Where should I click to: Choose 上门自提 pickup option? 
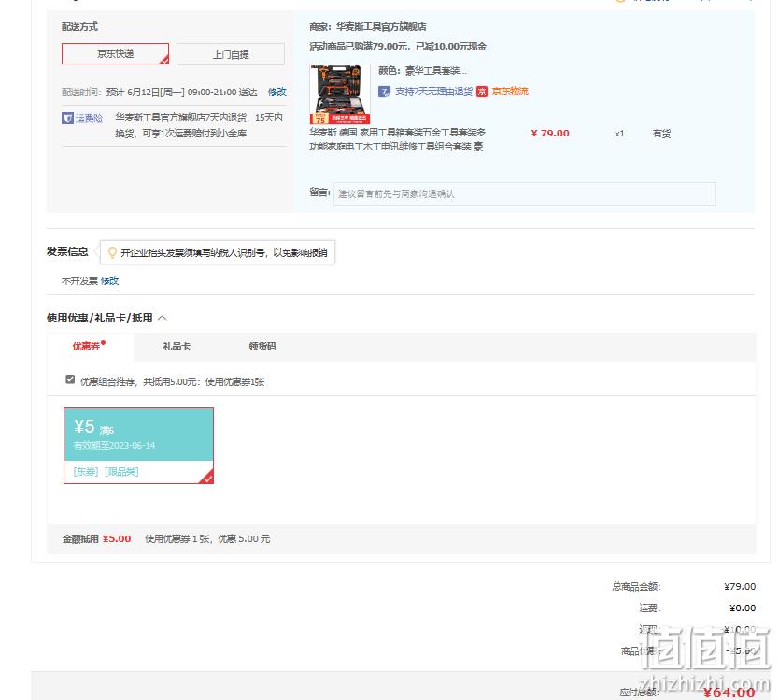(x=231, y=54)
